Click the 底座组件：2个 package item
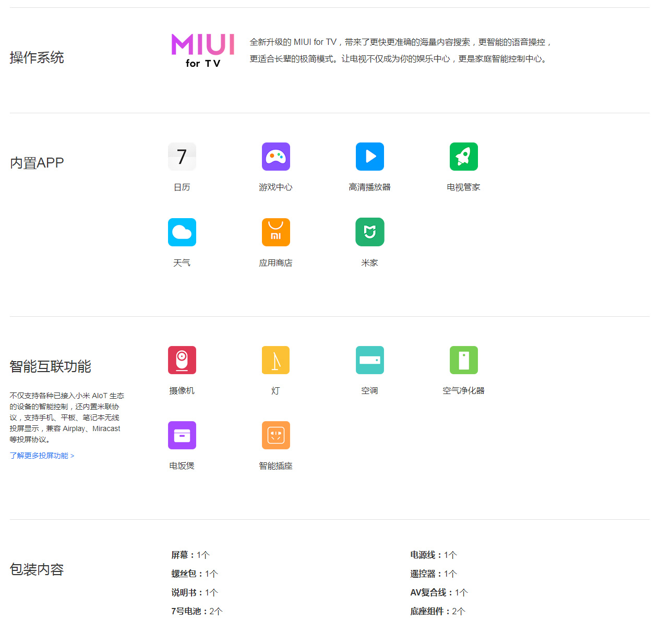 coord(438,611)
